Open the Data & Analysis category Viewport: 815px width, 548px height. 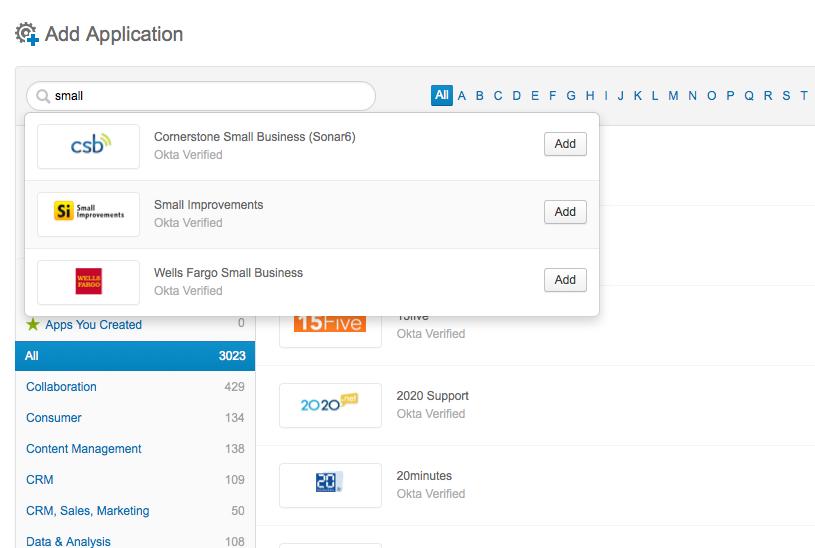(68, 541)
